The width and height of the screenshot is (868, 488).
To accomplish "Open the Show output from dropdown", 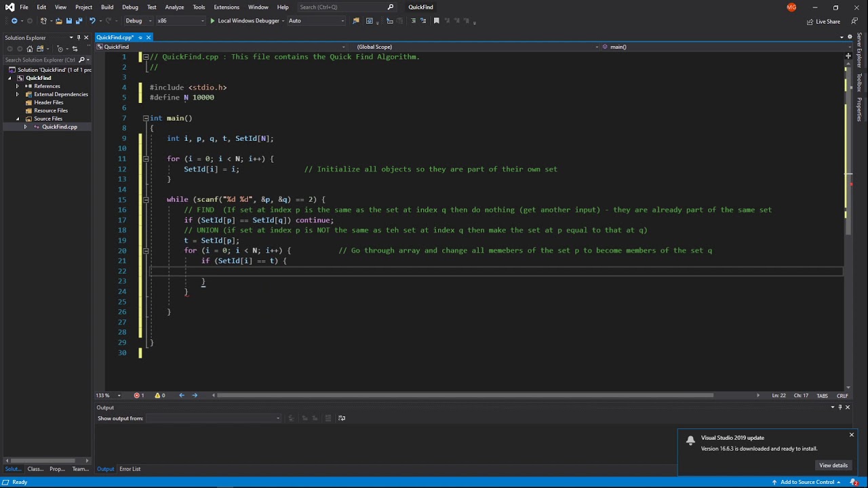I will [x=214, y=418].
